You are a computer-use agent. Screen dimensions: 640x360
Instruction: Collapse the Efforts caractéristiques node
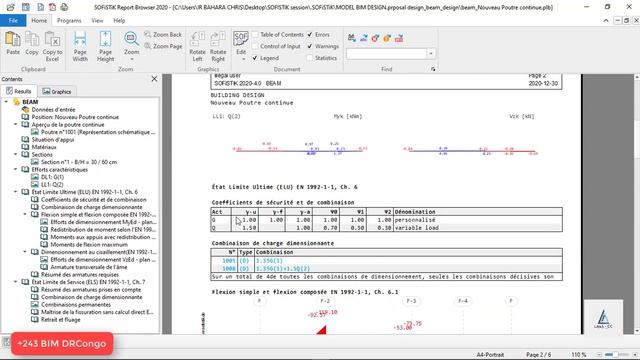[16, 169]
